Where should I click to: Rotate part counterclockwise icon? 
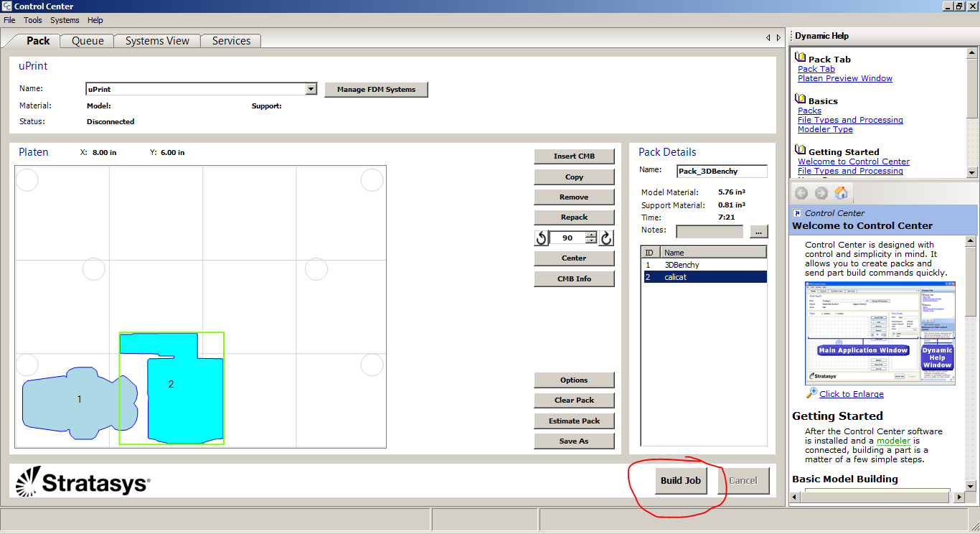[542, 238]
